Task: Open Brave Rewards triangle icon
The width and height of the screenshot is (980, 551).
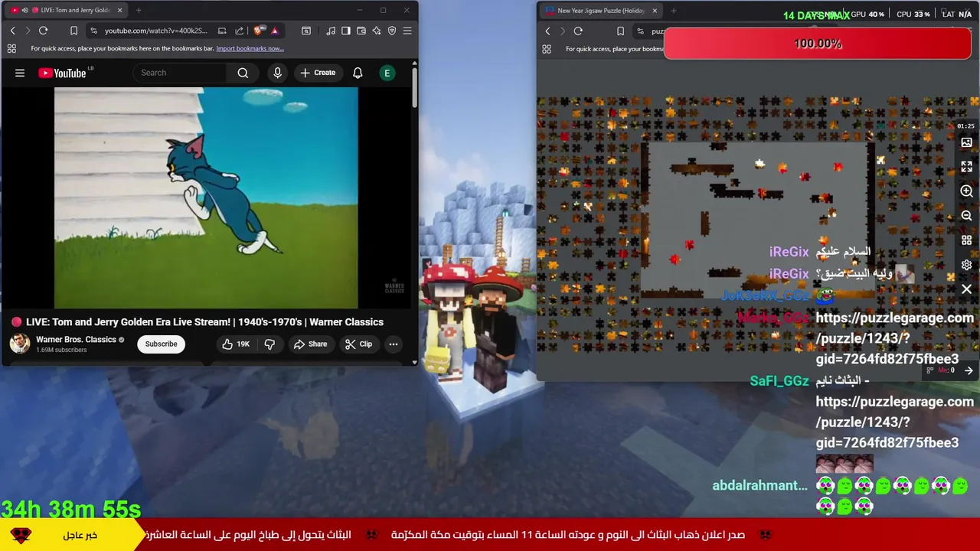Action: pyautogui.click(x=274, y=31)
